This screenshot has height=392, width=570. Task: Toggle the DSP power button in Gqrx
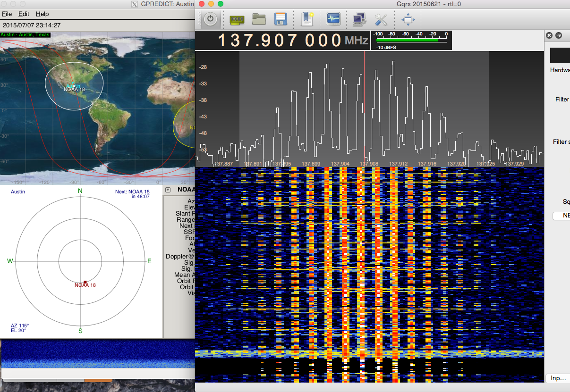pos(210,19)
